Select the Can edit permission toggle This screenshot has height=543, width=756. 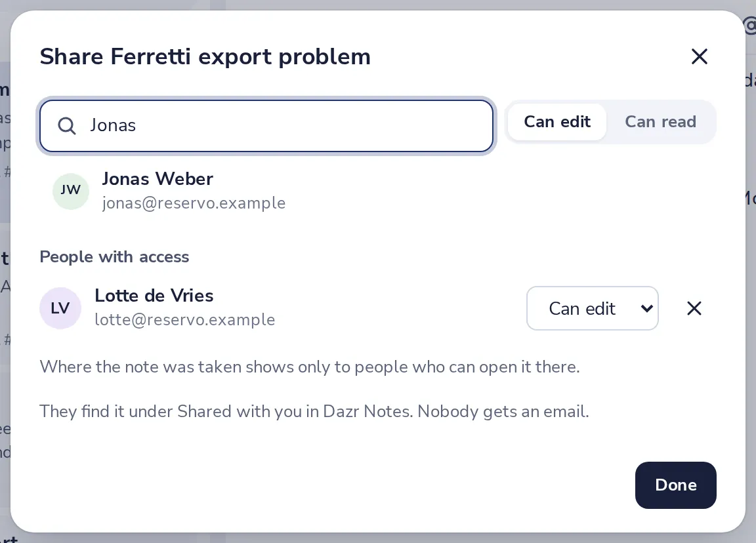[557, 122]
